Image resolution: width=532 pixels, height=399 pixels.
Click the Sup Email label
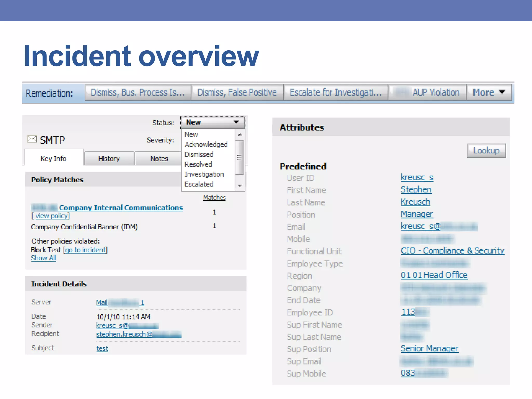[304, 362]
